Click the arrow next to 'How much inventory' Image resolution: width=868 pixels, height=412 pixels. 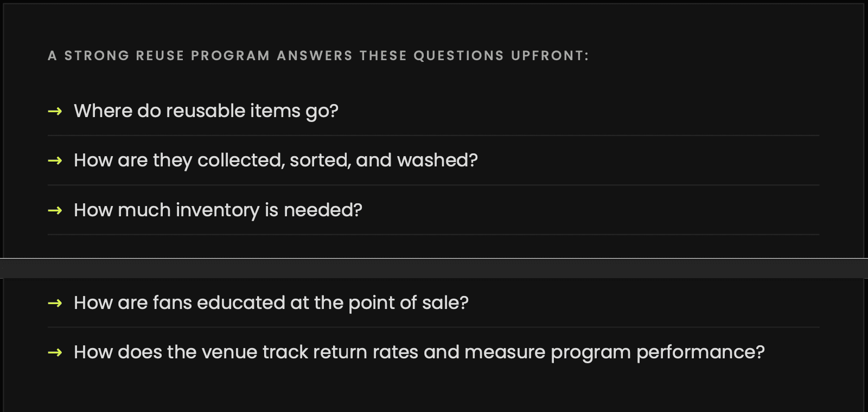tap(55, 210)
